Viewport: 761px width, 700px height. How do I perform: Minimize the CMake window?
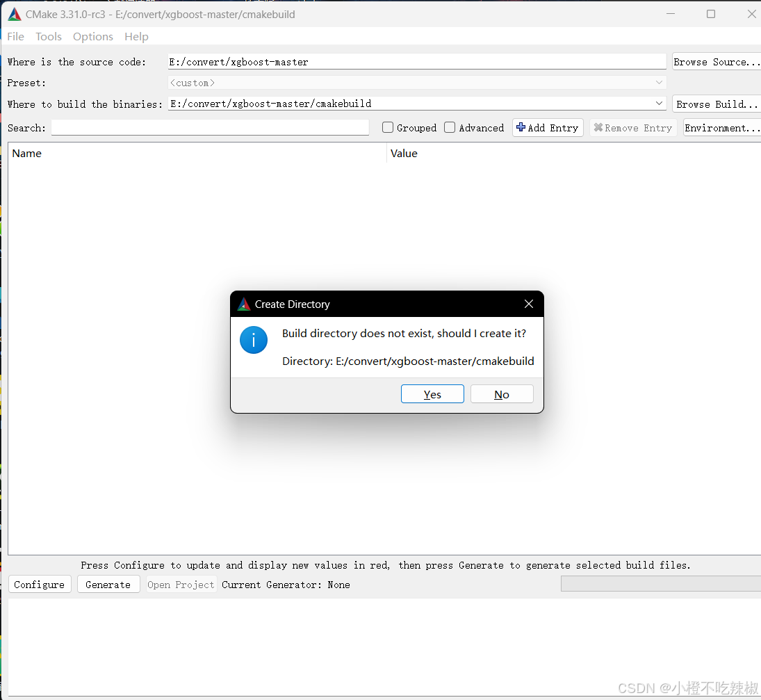671,14
